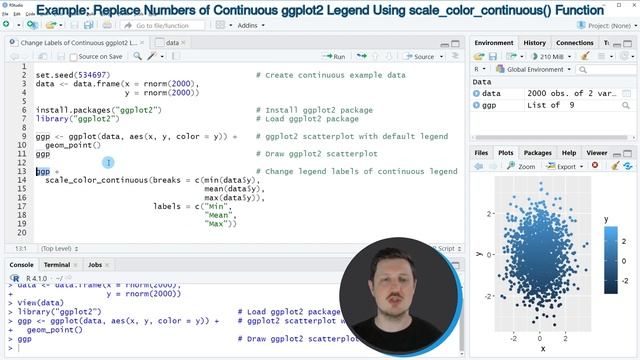Click the Code tools magic wand
Viewport: 640px width, 360px height.
point(152,56)
